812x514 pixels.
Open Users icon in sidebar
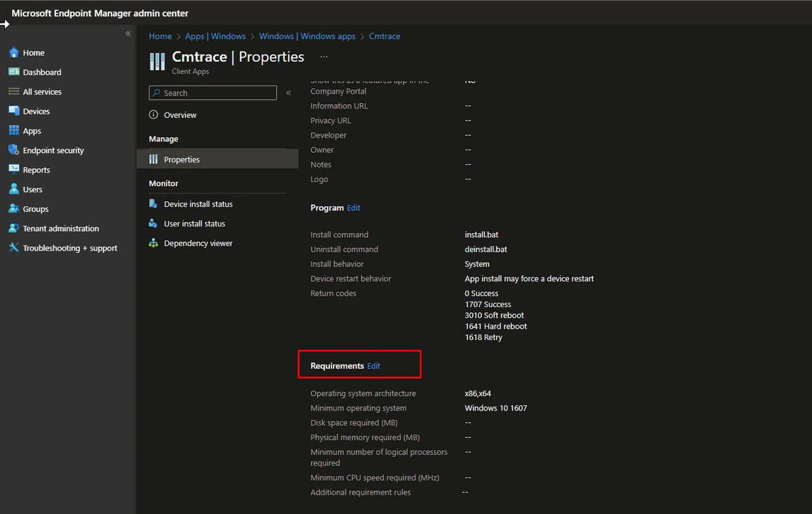(14, 189)
